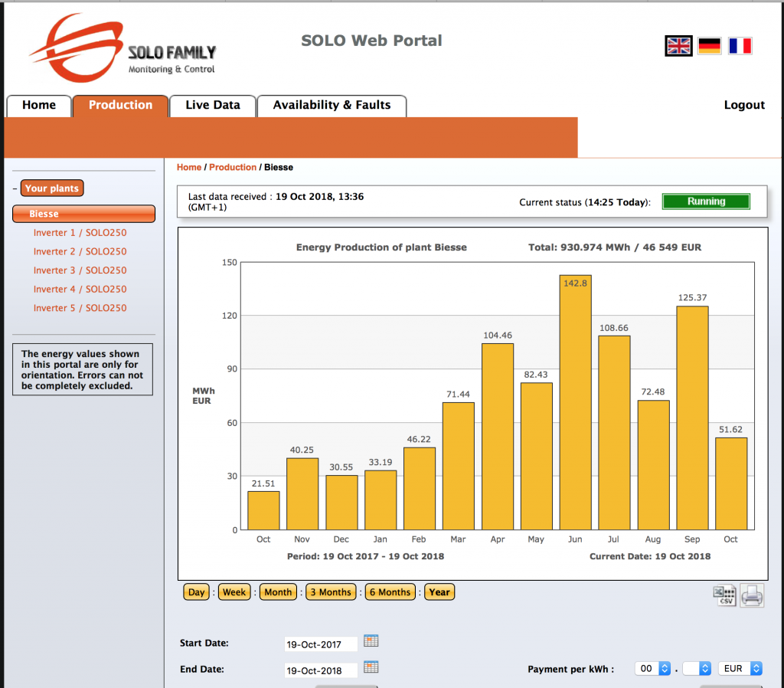Show the Week production view
This screenshot has width=784, height=688.
[234, 592]
